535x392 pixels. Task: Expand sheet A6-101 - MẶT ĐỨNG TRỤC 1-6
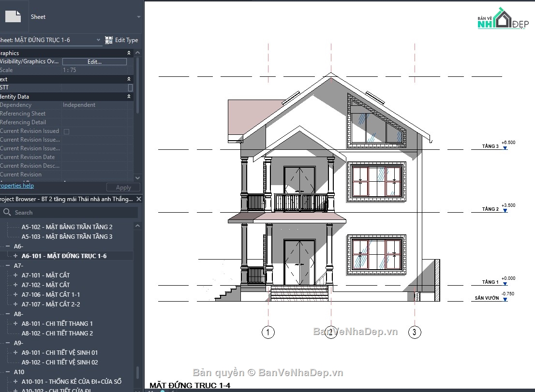[x=15, y=256]
